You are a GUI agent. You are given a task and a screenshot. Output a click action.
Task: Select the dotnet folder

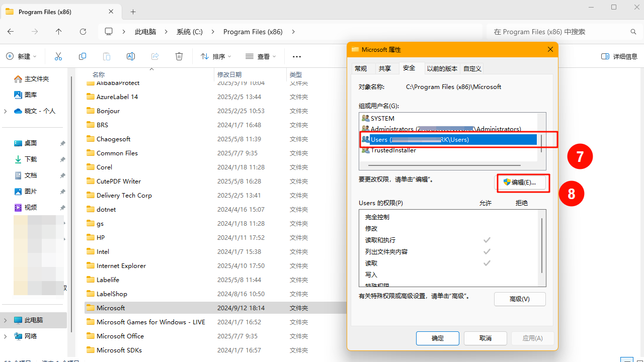coord(106,209)
